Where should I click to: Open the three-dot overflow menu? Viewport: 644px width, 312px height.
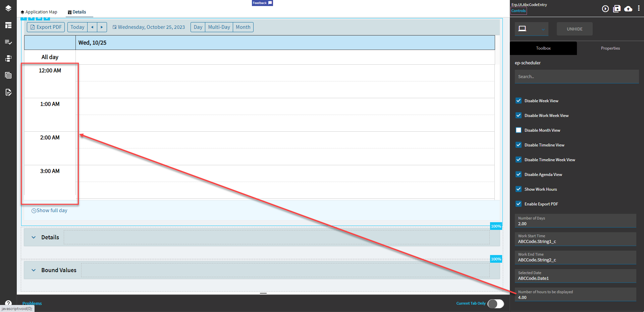click(x=639, y=8)
